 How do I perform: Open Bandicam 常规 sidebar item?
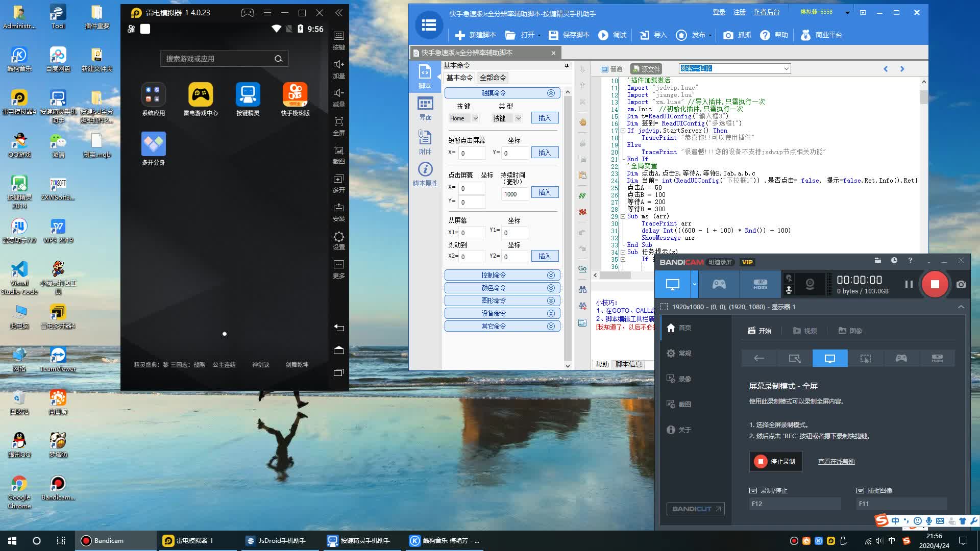tap(679, 353)
